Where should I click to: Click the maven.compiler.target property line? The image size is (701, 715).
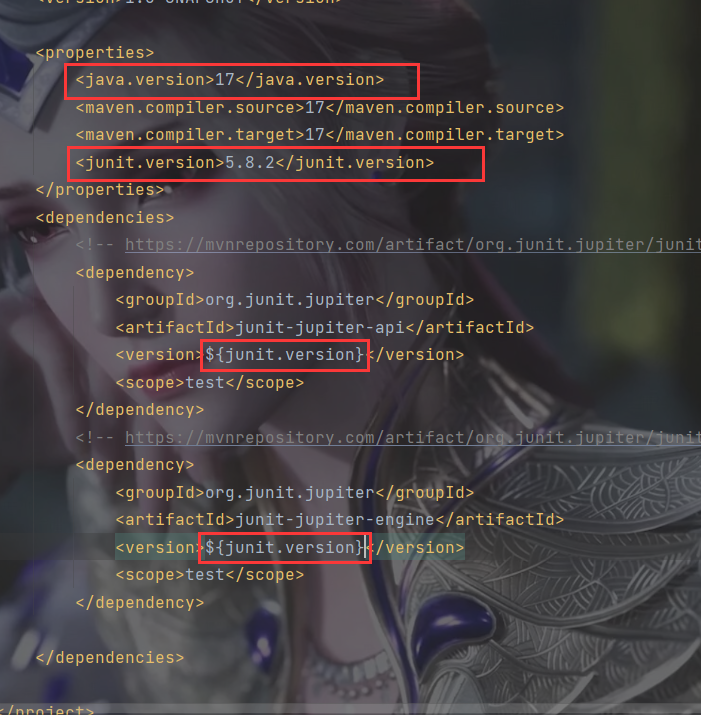pyautogui.click(x=320, y=135)
